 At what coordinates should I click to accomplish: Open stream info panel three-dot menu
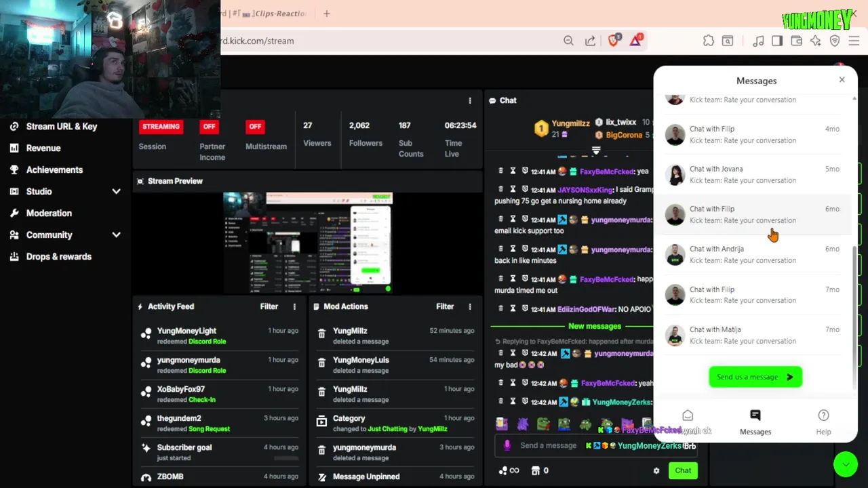(470, 100)
